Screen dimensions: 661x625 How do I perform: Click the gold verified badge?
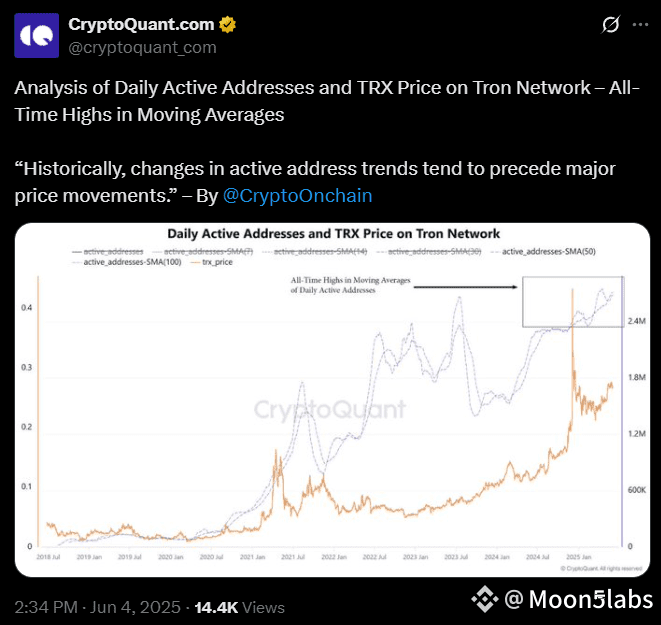227,24
